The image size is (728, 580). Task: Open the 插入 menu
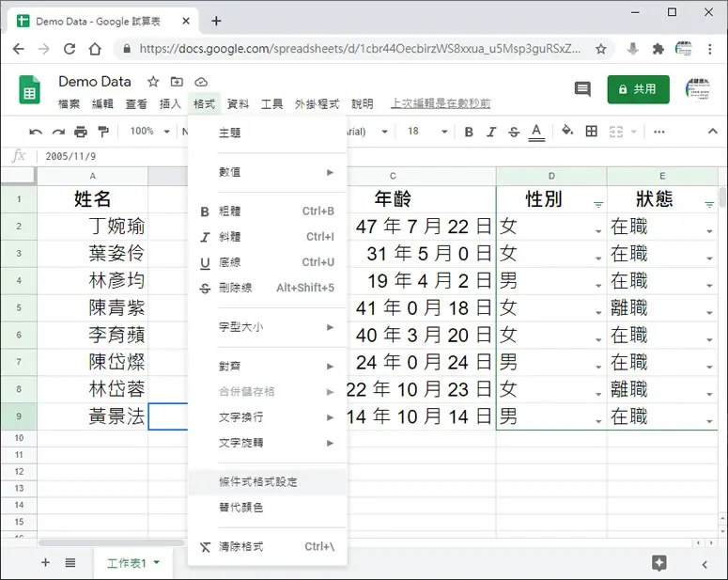[x=170, y=103]
